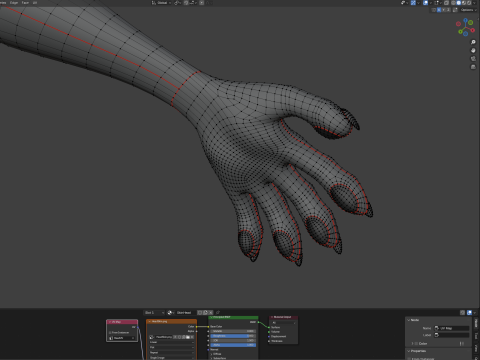Click the UV map name field in UV Map node

click(x=122, y=338)
